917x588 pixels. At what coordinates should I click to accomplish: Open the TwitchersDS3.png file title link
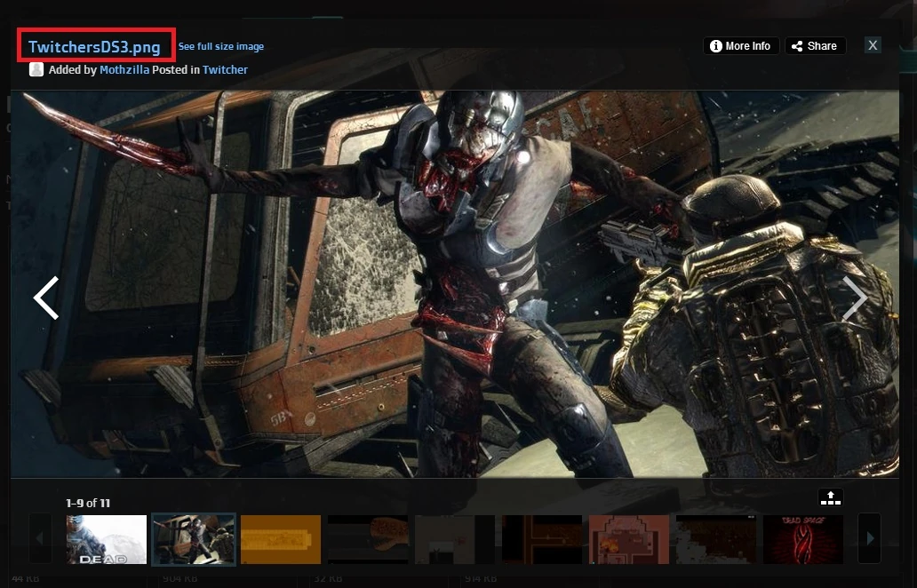94,47
